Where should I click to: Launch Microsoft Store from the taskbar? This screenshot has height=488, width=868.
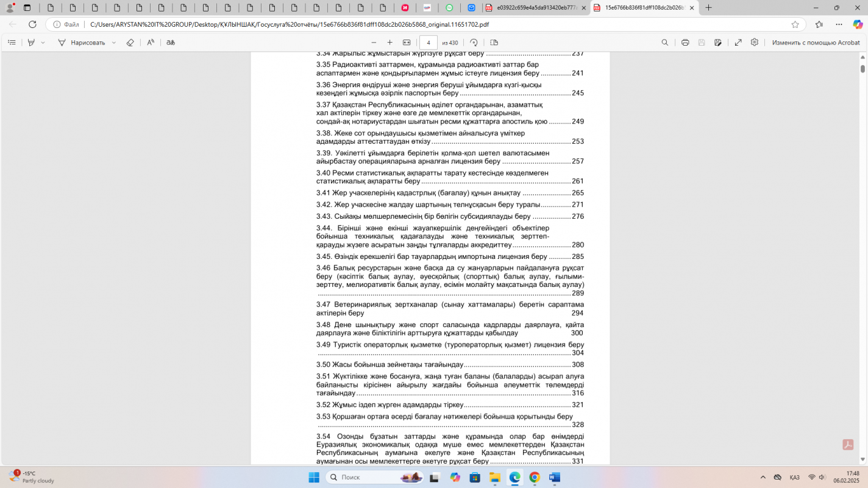(475, 477)
